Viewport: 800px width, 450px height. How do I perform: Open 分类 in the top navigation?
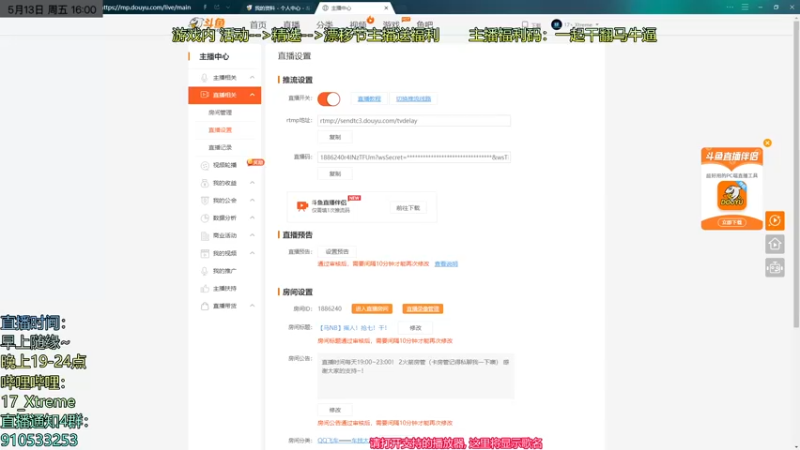[324, 24]
